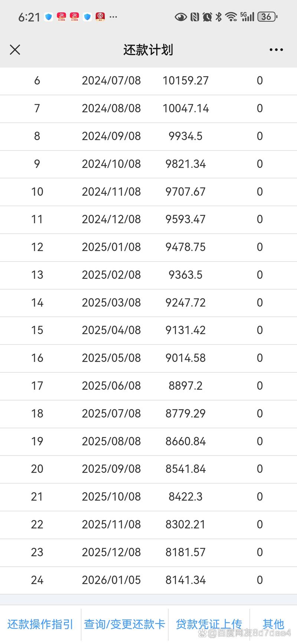297x644 pixels.
Task: Select period number 12 in the table
Action: click(x=37, y=247)
